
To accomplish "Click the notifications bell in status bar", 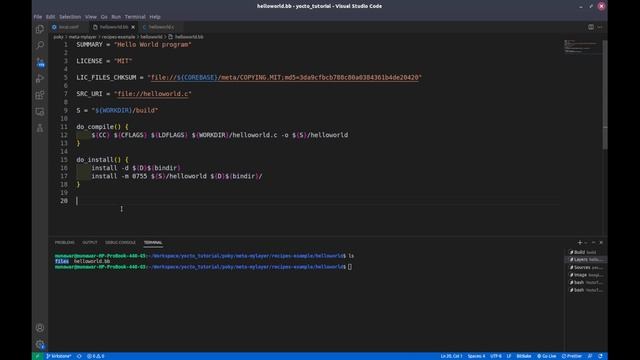I will [600, 356].
